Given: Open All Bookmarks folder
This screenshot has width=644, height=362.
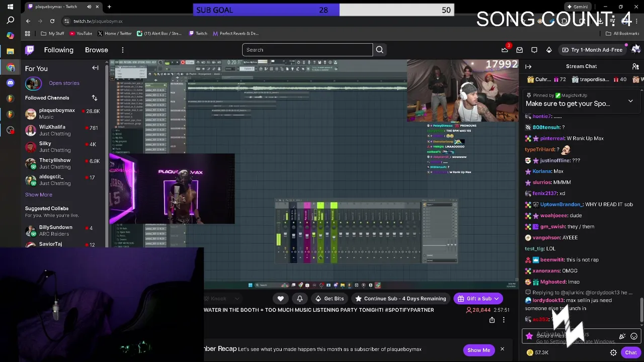Looking at the screenshot, I should [x=622, y=34].
